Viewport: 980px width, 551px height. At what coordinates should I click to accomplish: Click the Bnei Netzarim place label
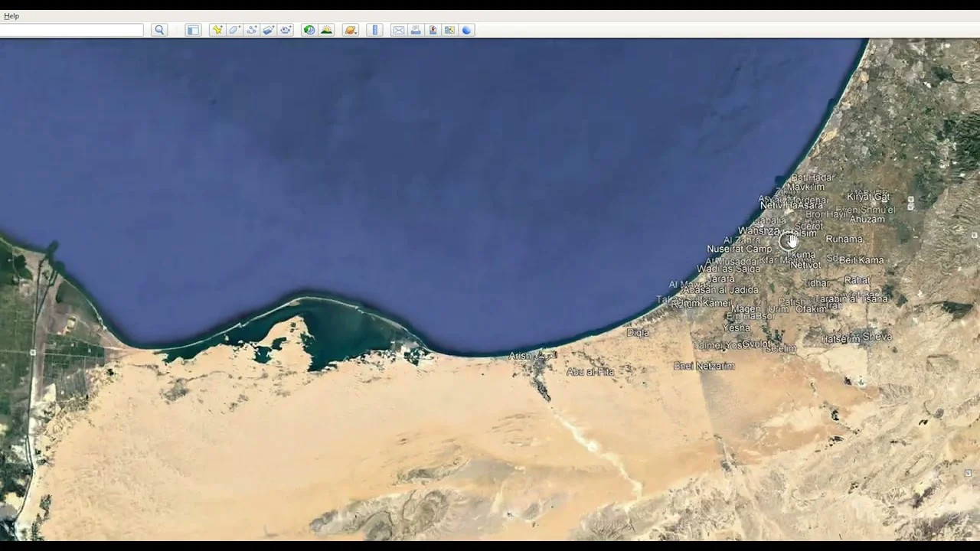pyautogui.click(x=704, y=366)
